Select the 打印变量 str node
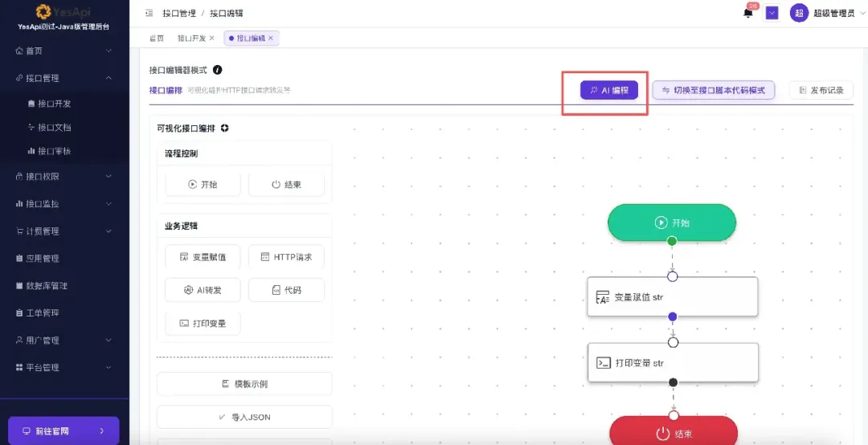868x445 pixels. [673, 362]
